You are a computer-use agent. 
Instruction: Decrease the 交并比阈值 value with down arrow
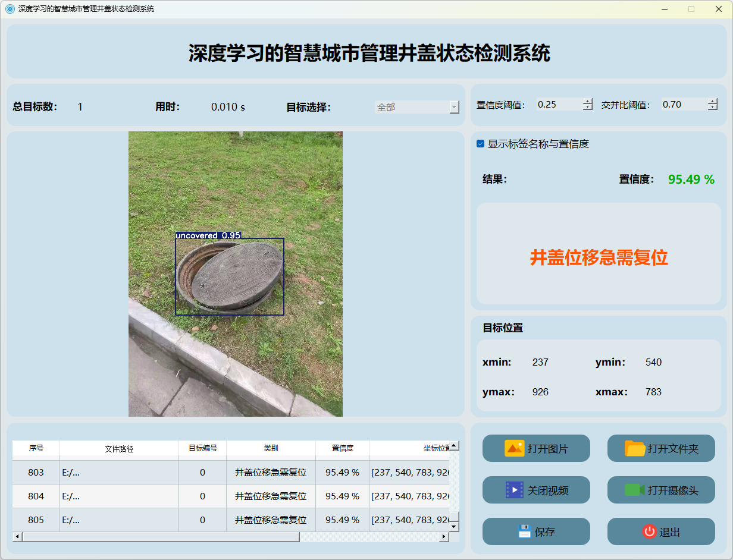click(x=713, y=108)
